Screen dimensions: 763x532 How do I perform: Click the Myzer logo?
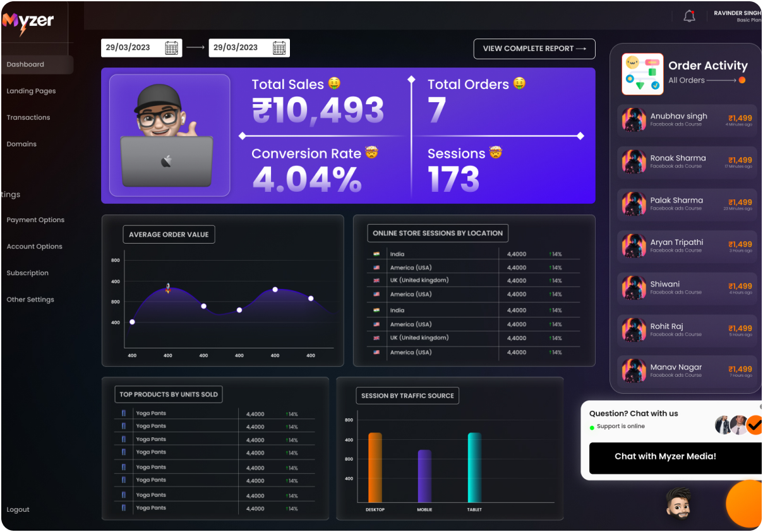pos(28,22)
